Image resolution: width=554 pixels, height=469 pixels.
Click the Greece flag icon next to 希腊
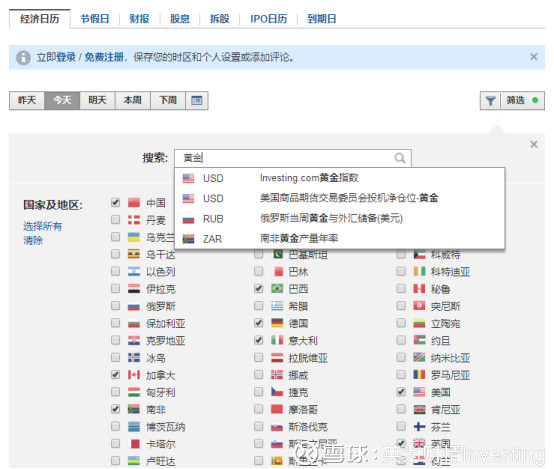coord(277,306)
